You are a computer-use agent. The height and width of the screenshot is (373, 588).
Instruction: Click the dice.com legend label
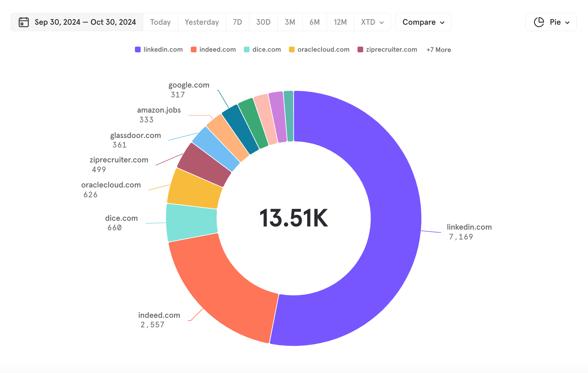click(x=267, y=49)
